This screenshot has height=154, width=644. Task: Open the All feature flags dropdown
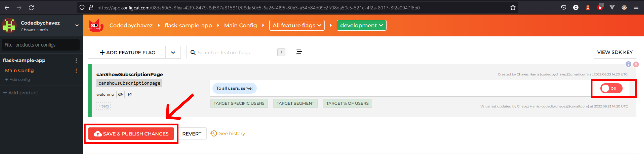296,26
